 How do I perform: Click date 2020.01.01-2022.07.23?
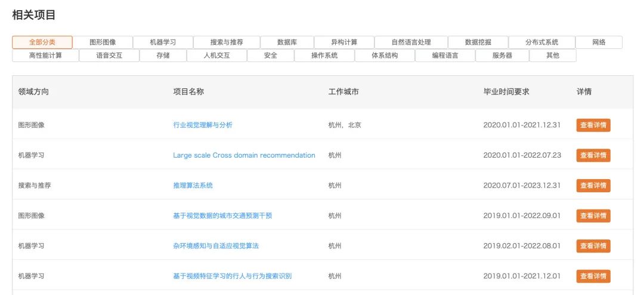point(522,155)
